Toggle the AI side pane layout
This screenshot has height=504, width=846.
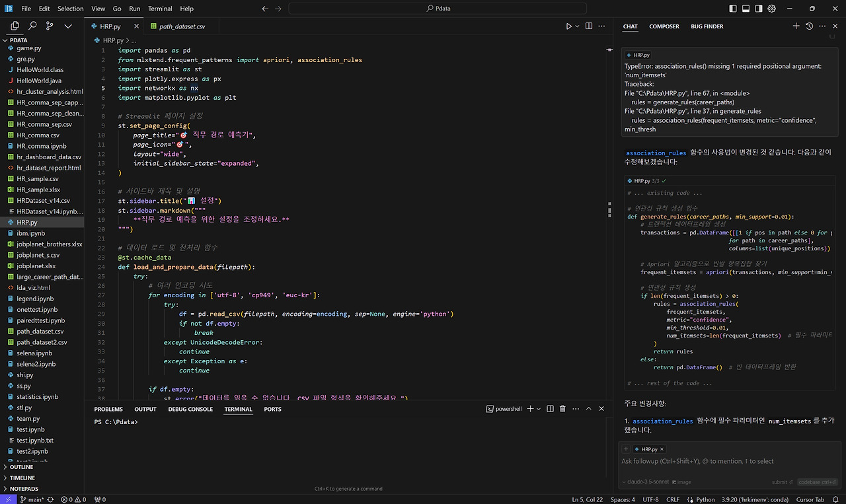pos(759,9)
